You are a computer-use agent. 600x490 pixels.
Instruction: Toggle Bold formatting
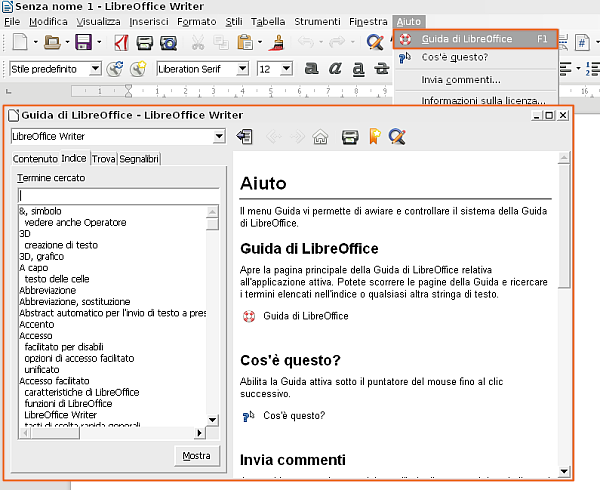[311, 69]
